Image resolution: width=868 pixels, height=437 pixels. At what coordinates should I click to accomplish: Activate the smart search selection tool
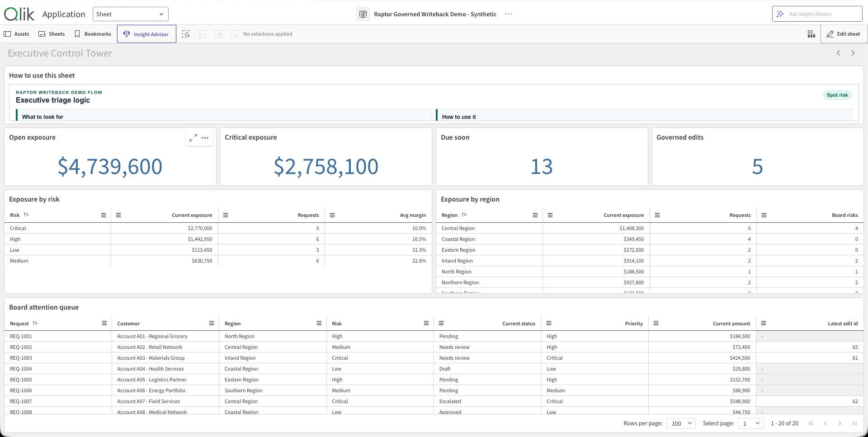click(186, 34)
